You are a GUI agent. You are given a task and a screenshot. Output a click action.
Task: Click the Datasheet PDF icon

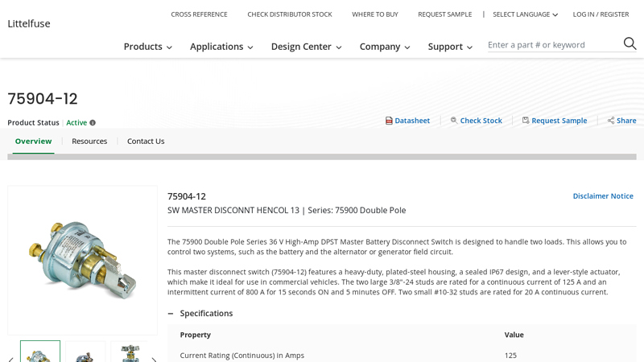pyautogui.click(x=389, y=121)
